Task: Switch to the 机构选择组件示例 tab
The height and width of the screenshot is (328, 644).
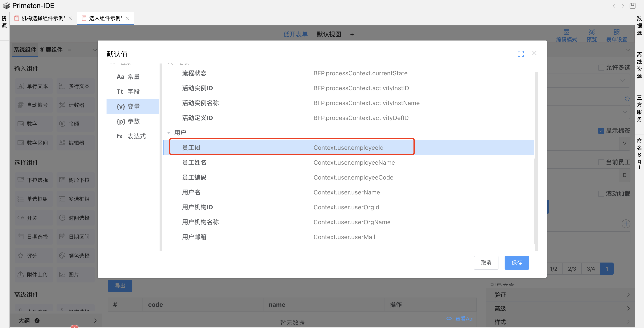Action: (x=43, y=18)
